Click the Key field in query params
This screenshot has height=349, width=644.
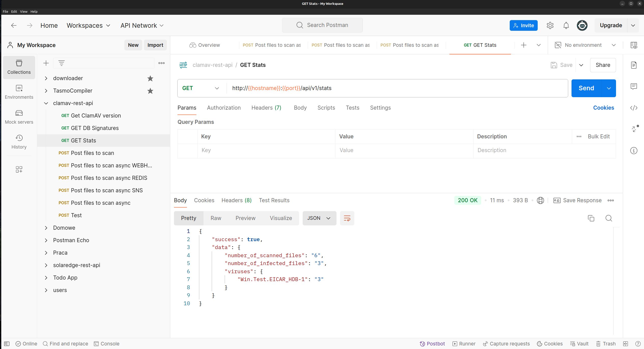point(266,150)
